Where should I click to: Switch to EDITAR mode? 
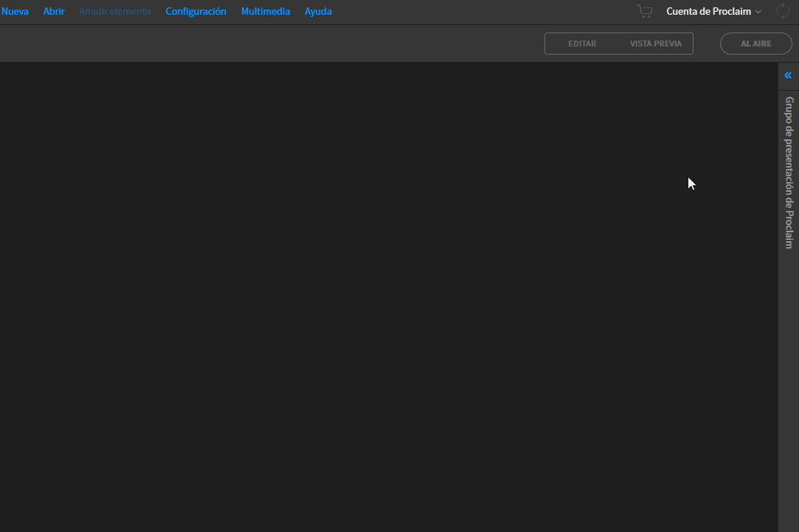(582, 44)
